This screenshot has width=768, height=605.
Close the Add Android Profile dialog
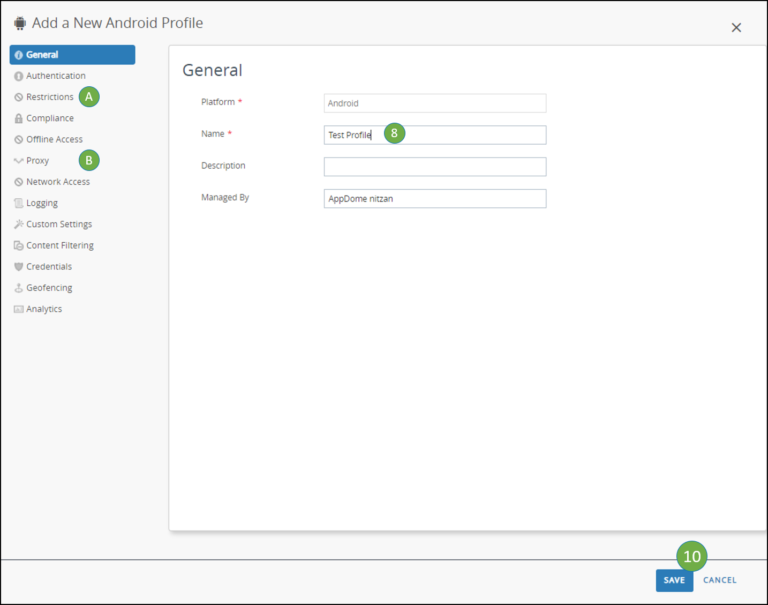[x=736, y=28]
